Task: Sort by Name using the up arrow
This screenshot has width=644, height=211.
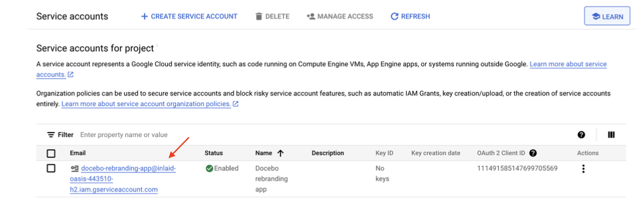Action: 280,153
